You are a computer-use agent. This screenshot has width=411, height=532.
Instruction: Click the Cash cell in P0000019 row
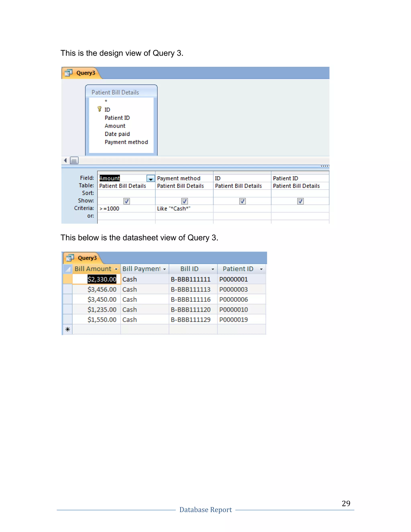(x=145, y=320)
